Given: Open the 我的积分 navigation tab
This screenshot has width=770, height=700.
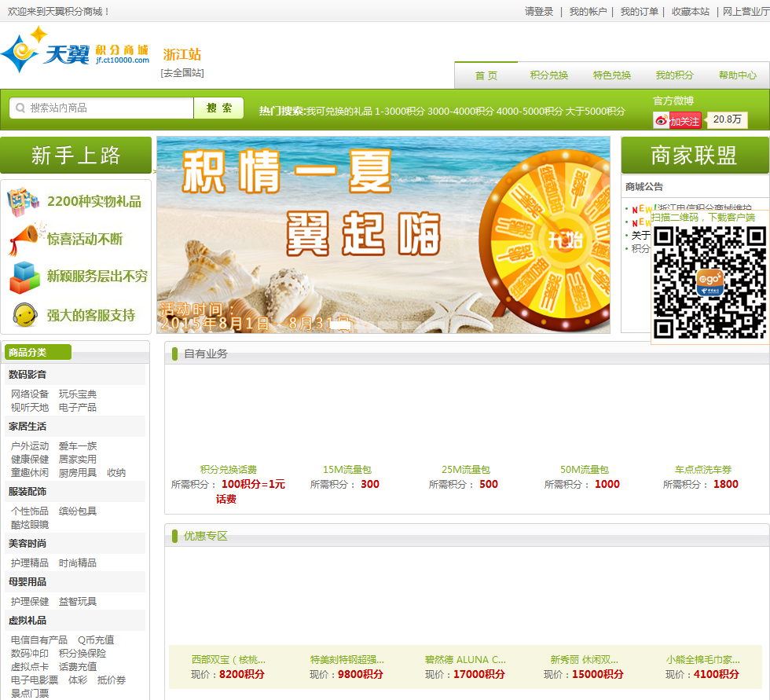Looking at the screenshot, I should 675,75.
